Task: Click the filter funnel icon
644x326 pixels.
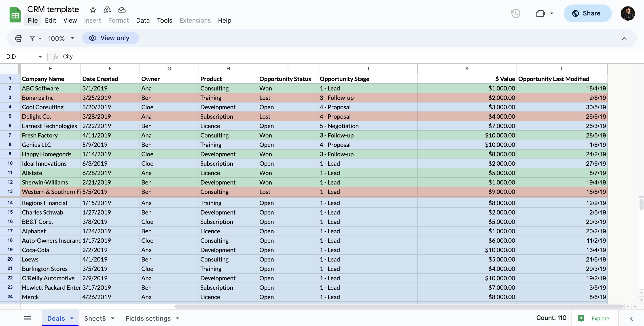Action: [32, 38]
